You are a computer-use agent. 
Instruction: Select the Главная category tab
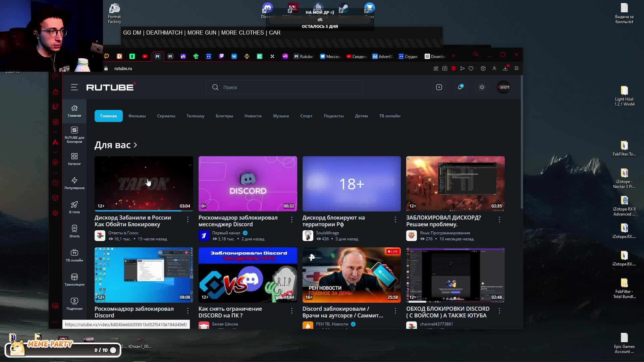click(109, 116)
